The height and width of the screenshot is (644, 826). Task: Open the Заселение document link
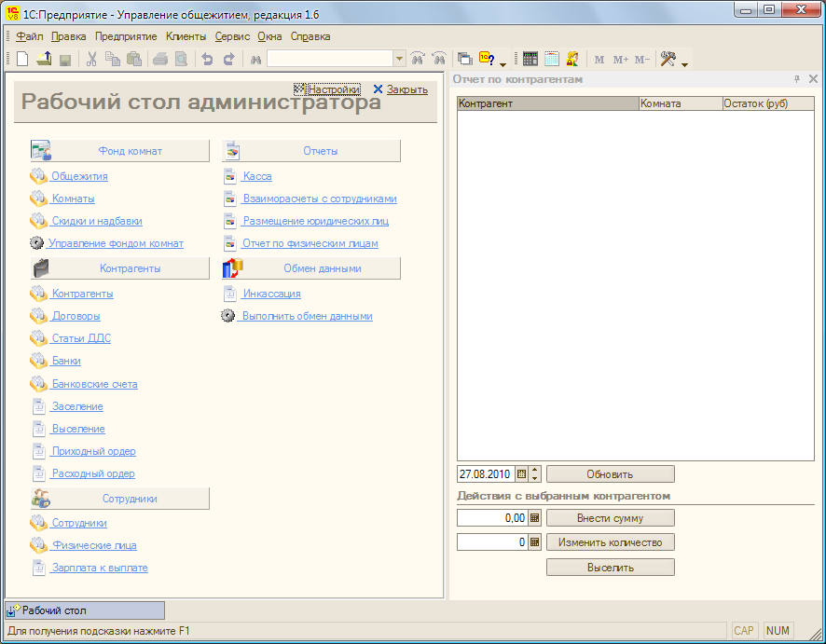77,406
